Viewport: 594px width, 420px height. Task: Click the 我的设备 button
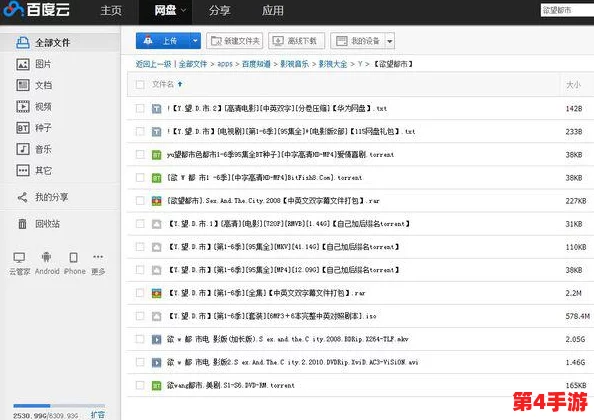tap(358, 41)
